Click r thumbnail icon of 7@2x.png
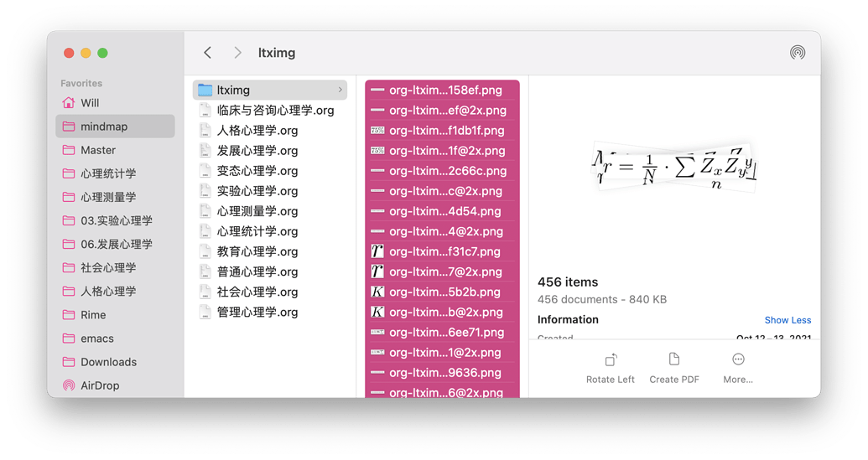The width and height of the screenshot is (868, 460). point(377,271)
